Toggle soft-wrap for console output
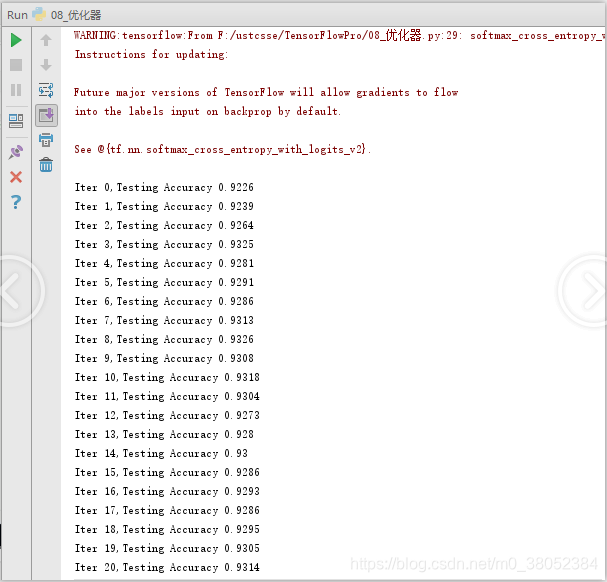Screen dimensions: 607x582 (x=46, y=90)
